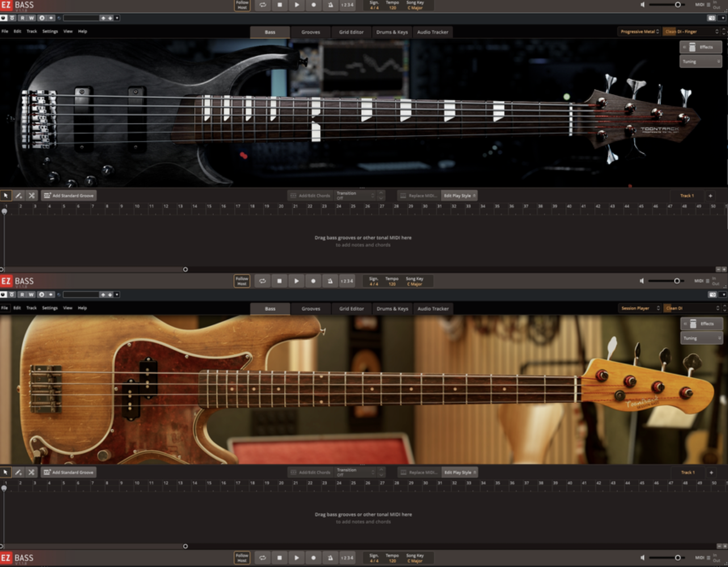The image size is (728, 567).
Task: Toggle loop mode on the bottom transport bar
Action: click(x=263, y=558)
